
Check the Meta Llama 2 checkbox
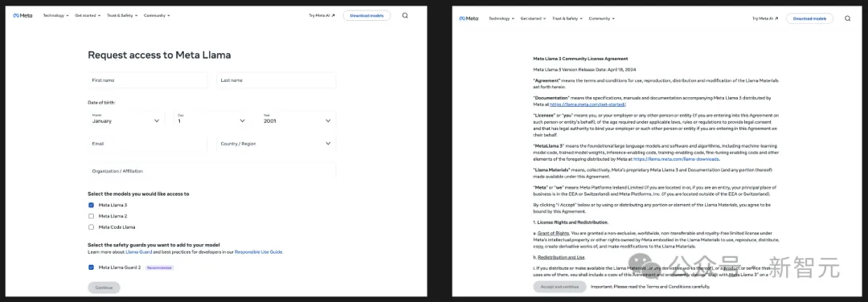click(92, 216)
